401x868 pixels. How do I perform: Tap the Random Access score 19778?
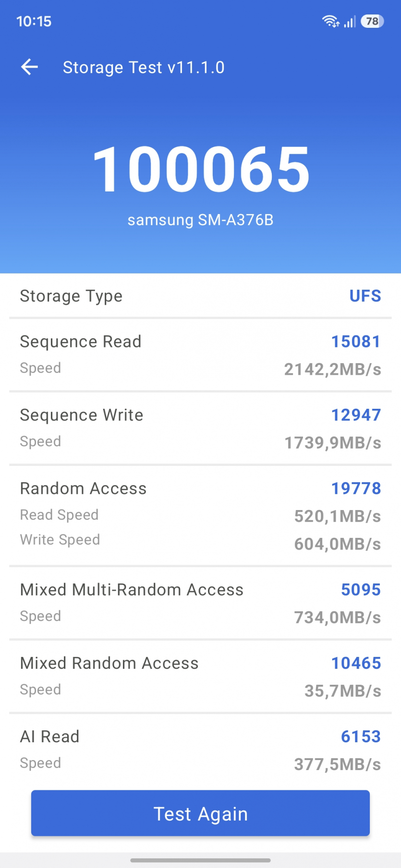(356, 488)
